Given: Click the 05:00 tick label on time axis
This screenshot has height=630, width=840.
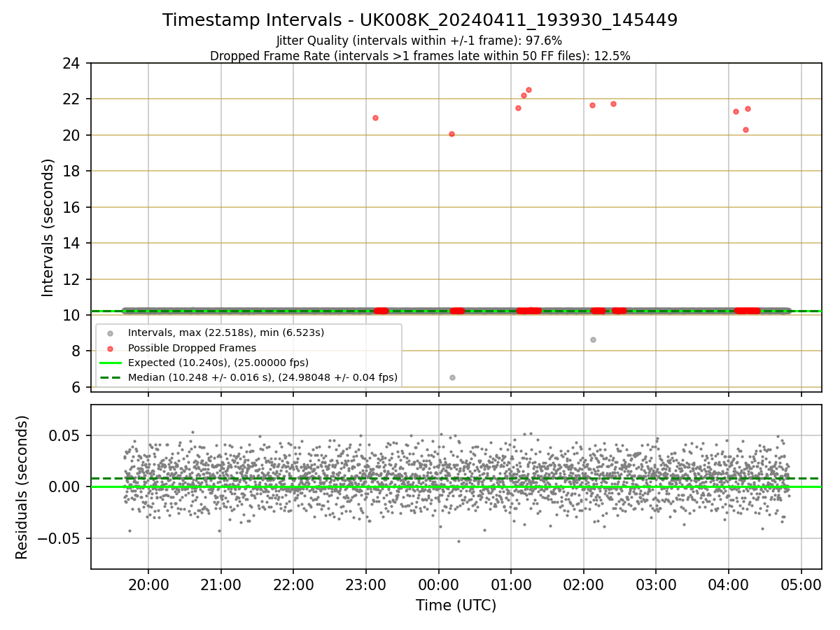Looking at the screenshot, I should pyautogui.click(x=801, y=584).
